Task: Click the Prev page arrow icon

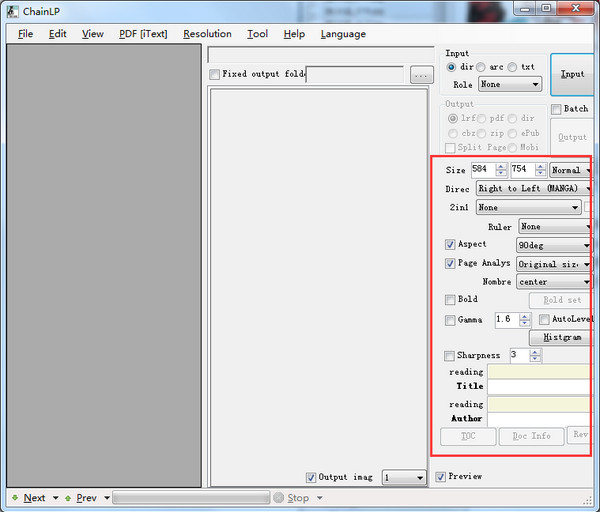Action: pyautogui.click(x=67, y=498)
